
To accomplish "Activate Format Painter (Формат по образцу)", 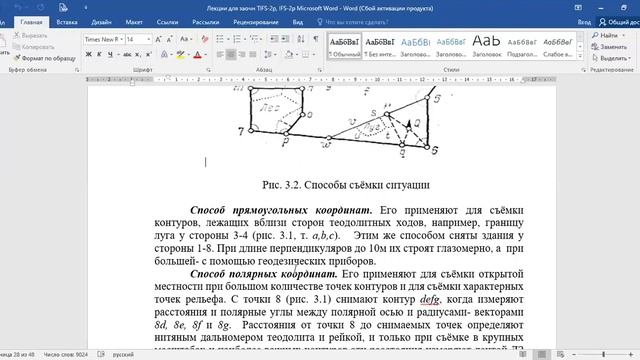I will pyautogui.click(x=44, y=58).
